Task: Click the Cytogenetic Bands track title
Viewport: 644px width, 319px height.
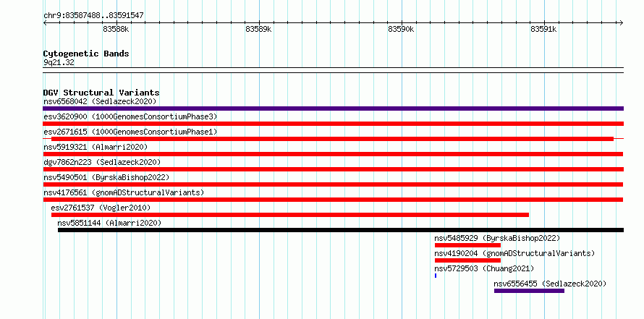Action: [x=86, y=54]
